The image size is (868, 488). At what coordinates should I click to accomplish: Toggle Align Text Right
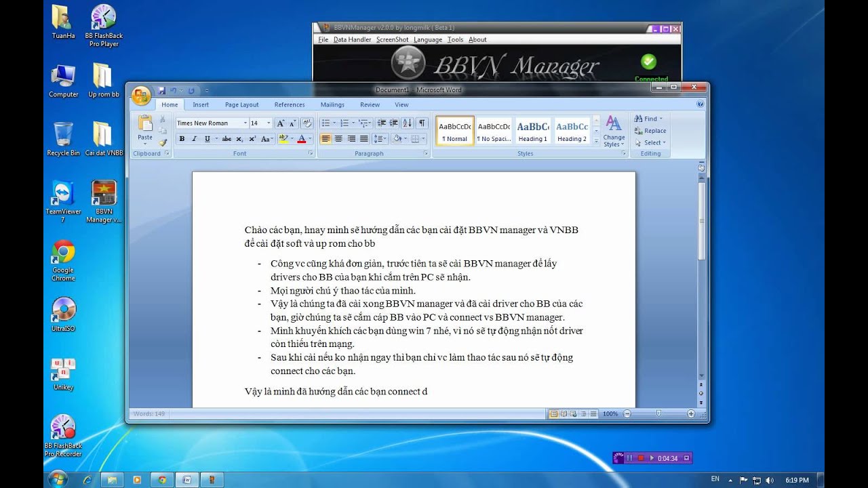coord(351,139)
